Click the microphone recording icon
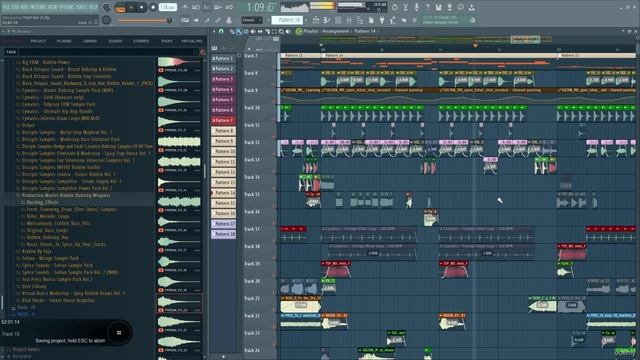 (417, 7)
